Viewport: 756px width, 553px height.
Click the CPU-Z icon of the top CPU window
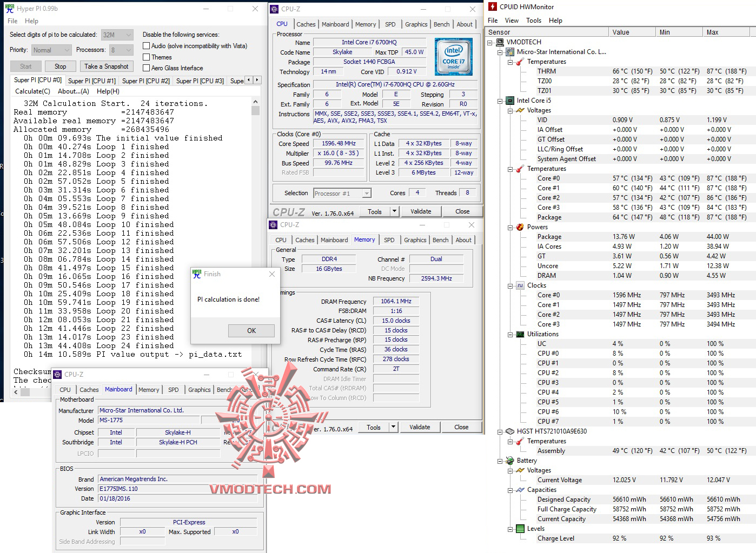click(x=275, y=9)
